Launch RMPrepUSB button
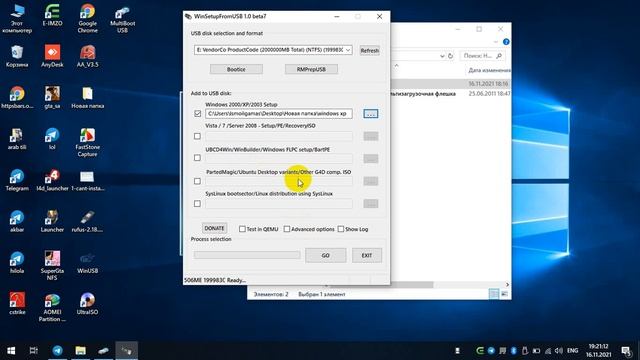This screenshot has width=640, height=360. point(311,69)
